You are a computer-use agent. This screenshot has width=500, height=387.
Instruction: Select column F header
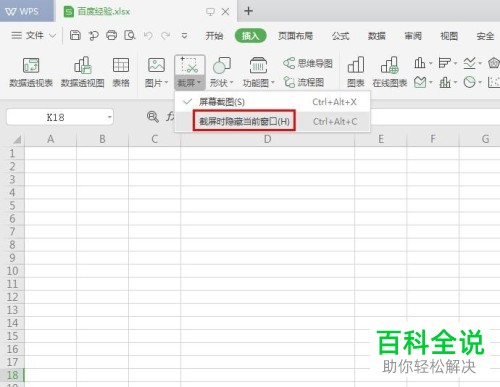(x=433, y=139)
